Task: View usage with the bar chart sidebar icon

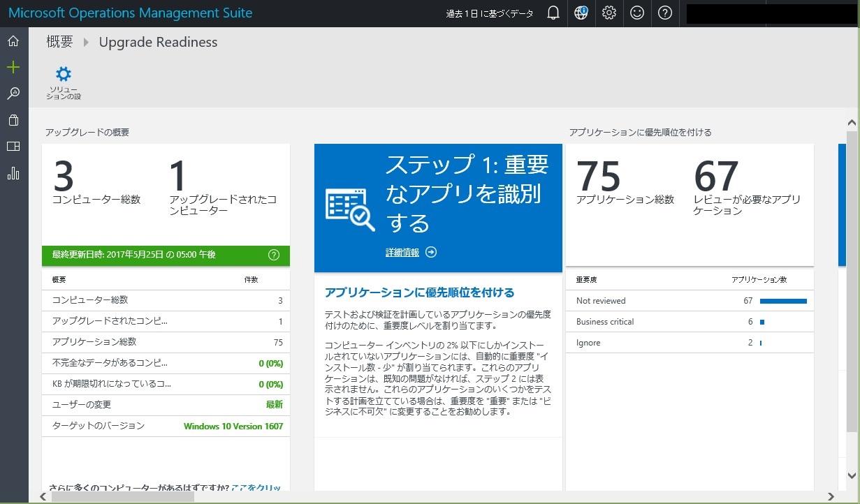Action: tap(13, 173)
